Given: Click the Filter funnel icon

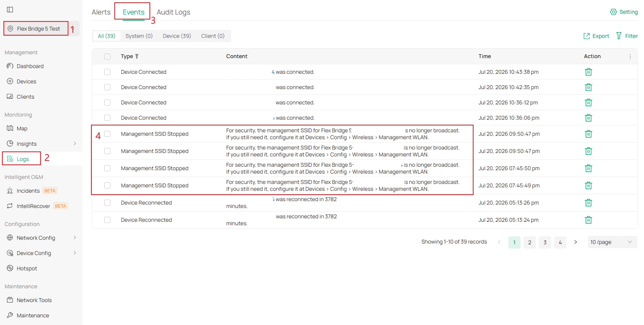Looking at the screenshot, I should pos(619,36).
